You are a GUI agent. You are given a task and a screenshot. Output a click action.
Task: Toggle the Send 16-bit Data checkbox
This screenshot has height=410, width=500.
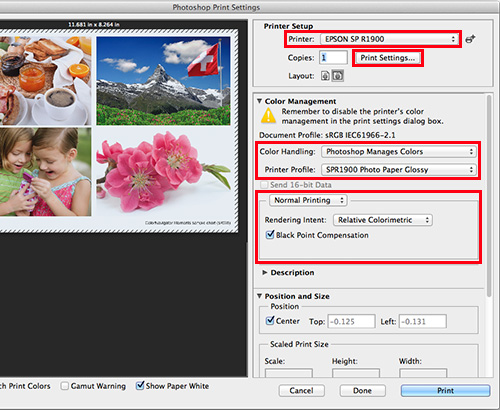(264, 185)
